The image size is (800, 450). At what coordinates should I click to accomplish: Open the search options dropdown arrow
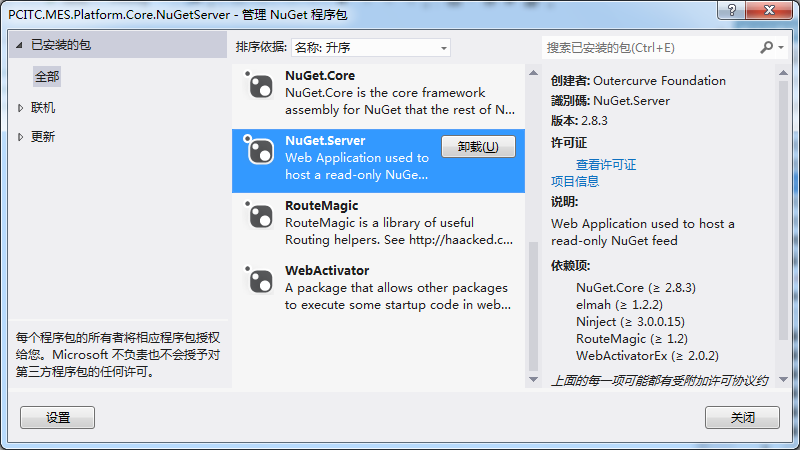[781, 47]
